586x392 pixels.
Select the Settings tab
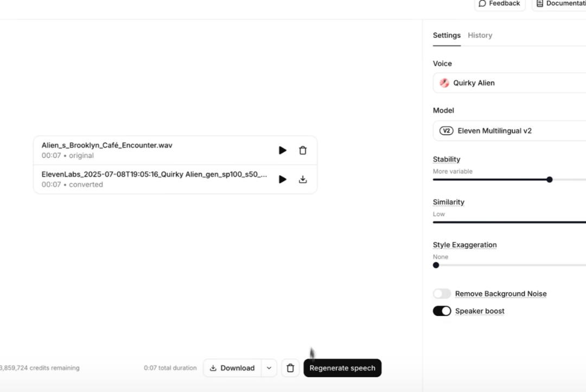[x=447, y=35]
